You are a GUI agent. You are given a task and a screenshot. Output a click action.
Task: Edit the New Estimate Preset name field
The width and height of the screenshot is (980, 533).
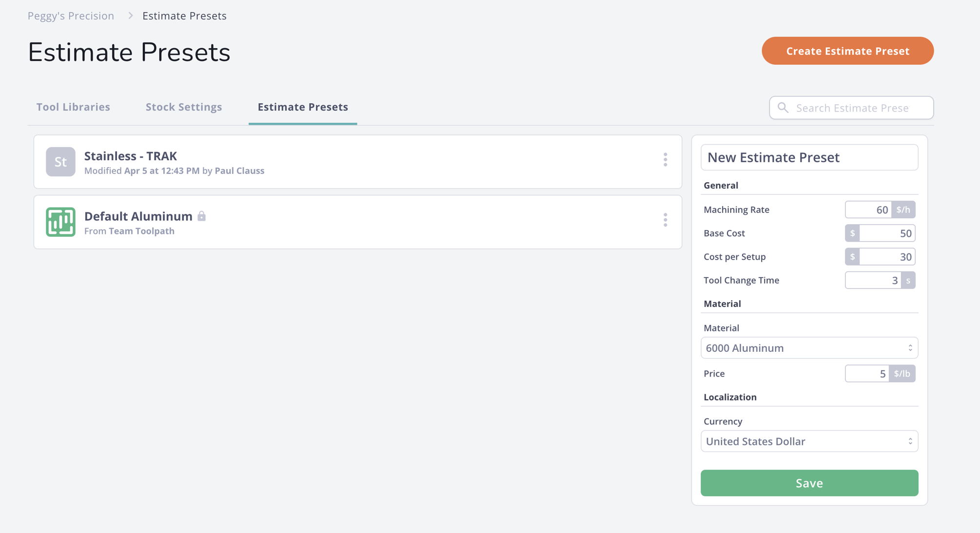809,157
